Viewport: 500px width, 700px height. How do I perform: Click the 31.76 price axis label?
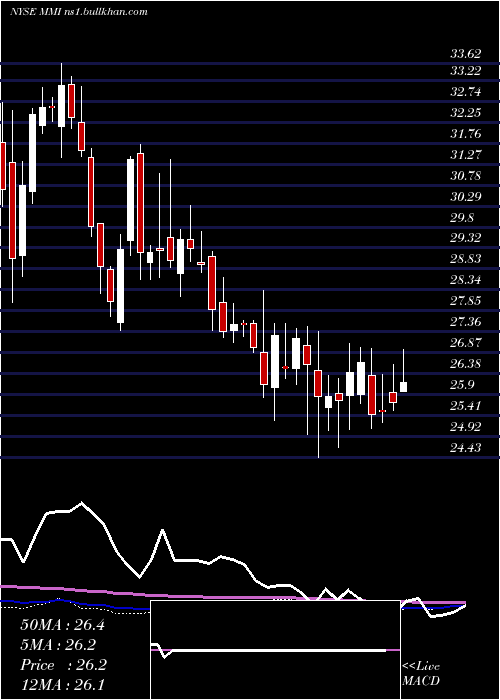tap(466, 133)
